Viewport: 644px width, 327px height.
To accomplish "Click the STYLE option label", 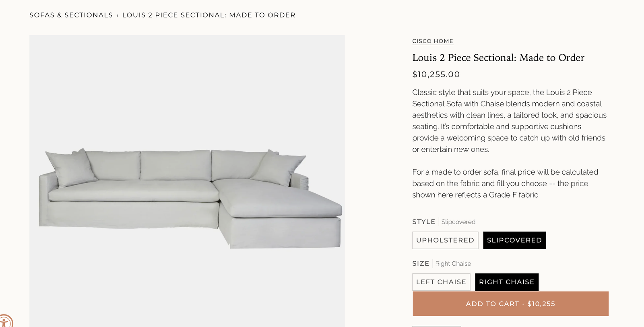I will [x=423, y=222].
